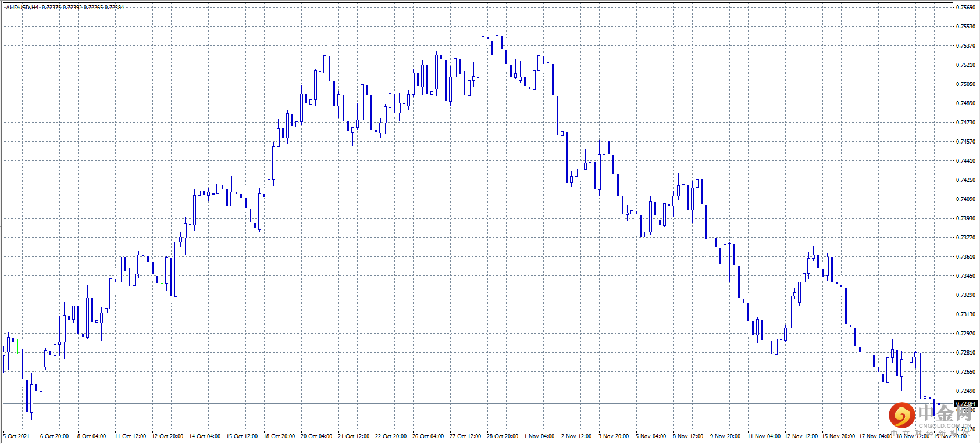Select the 0.72810 price level label
The image size is (980, 444).
(966, 353)
